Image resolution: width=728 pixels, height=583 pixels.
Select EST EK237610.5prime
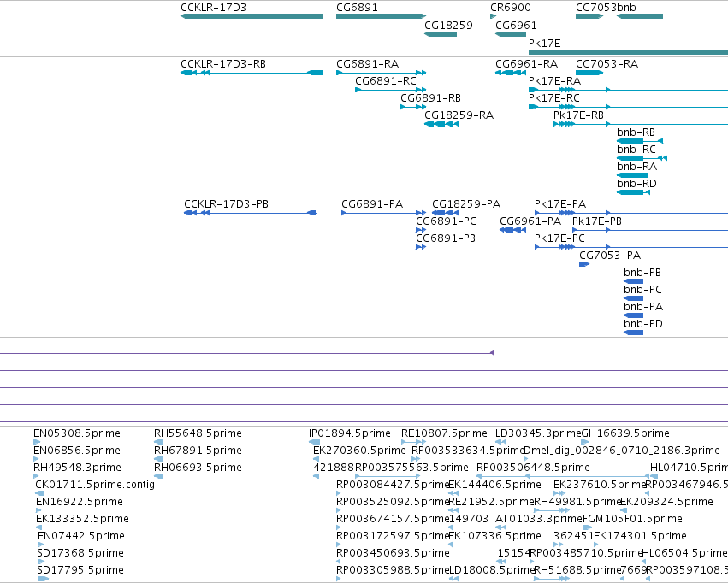click(559, 493)
